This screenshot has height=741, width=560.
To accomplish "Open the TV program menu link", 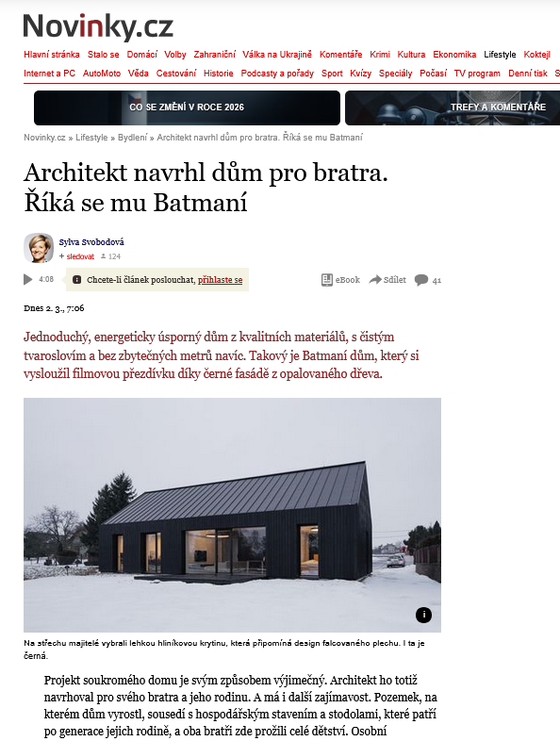I will (x=477, y=74).
